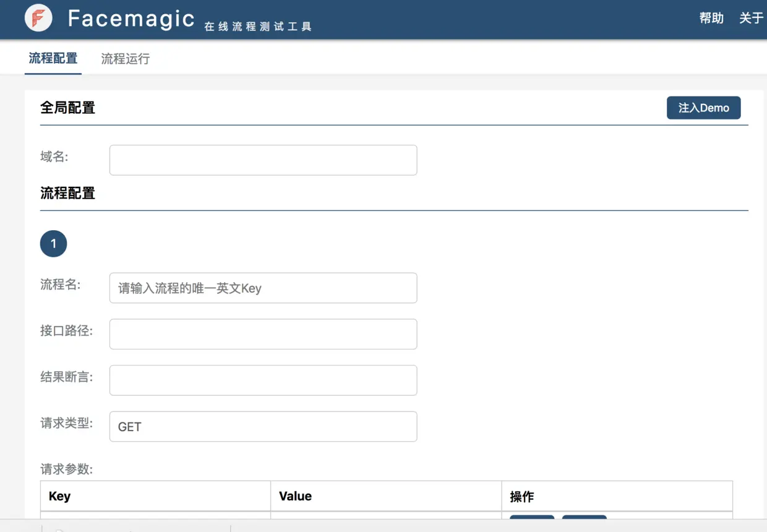Viewport: 767px width, 532px height.
Task: Click the 在线流程测试工具 subtitle
Action: pyautogui.click(x=258, y=27)
